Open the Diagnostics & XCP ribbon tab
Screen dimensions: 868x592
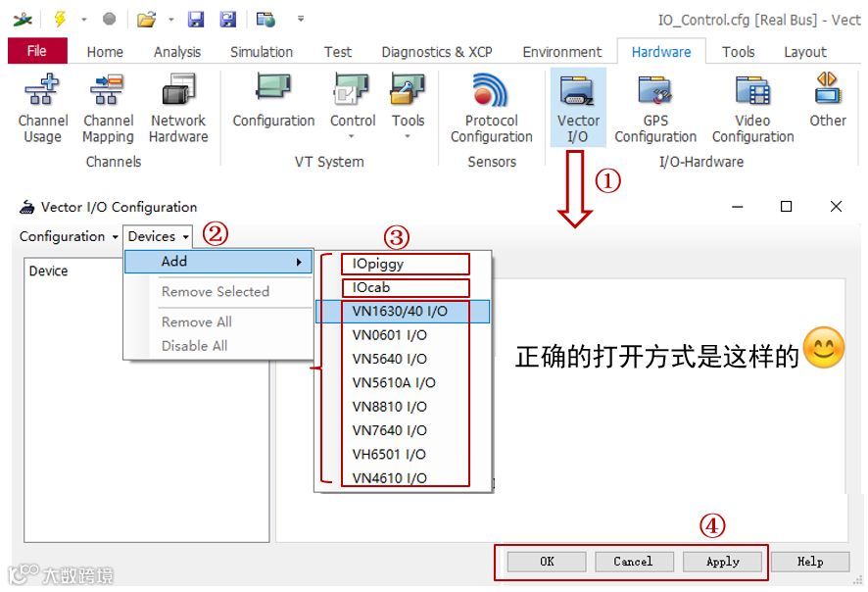pos(437,52)
